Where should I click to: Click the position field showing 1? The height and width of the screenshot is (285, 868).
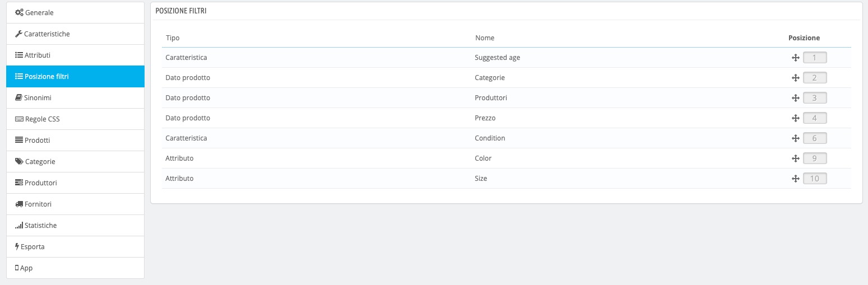coord(815,58)
